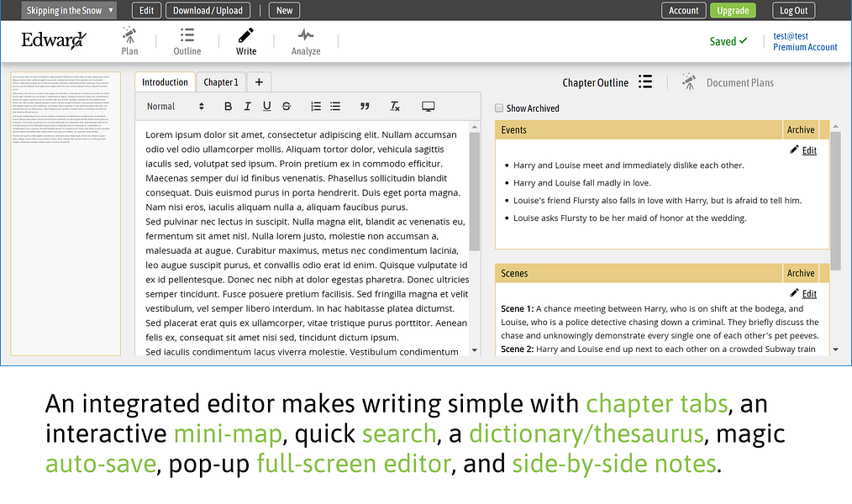The image size is (852, 504).
Task: Insert a blockquote
Action: coord(365,107)
